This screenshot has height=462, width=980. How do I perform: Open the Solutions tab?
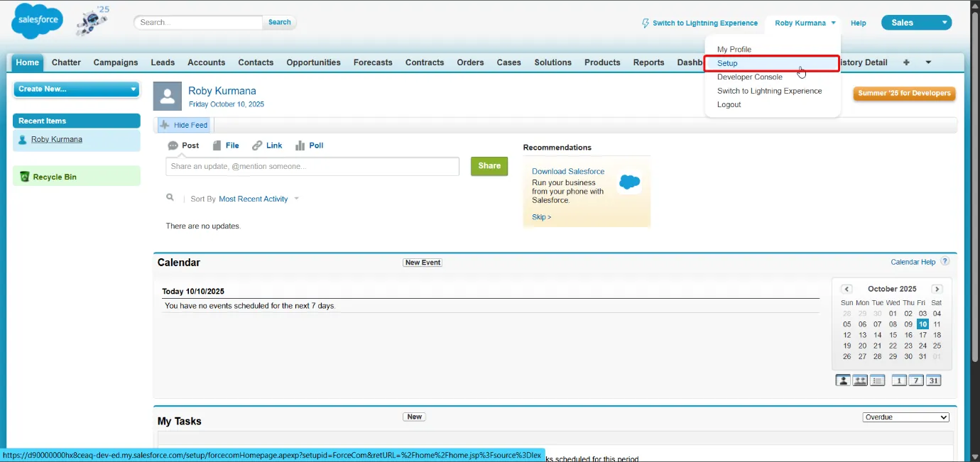(553, 62)
